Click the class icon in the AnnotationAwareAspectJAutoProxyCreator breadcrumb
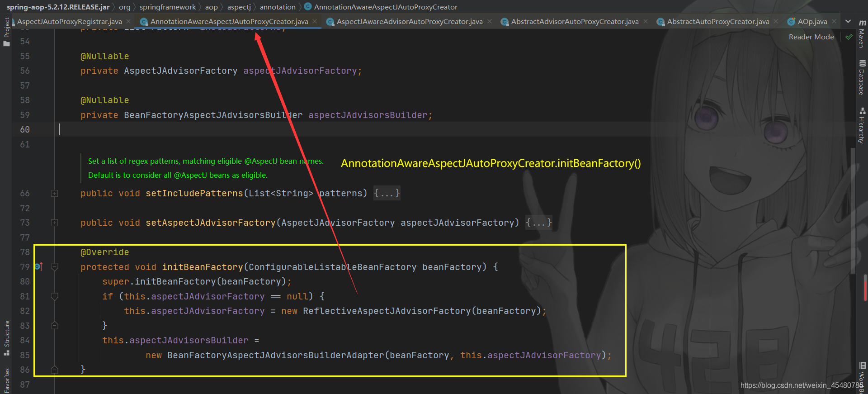The width and height of the screenshot is (868, 394). pyautogui.click(x=308, y=7)
